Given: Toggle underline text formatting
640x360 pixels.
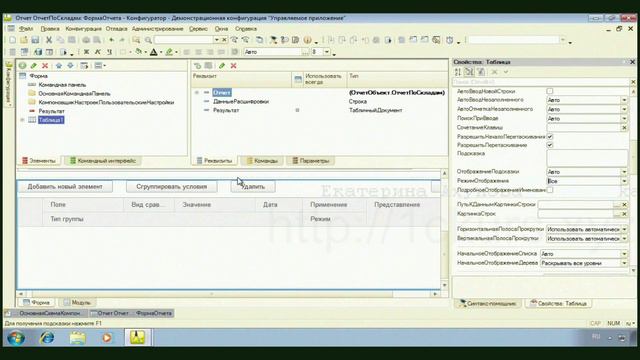Looking at the screenshot, I should (109, 52).
